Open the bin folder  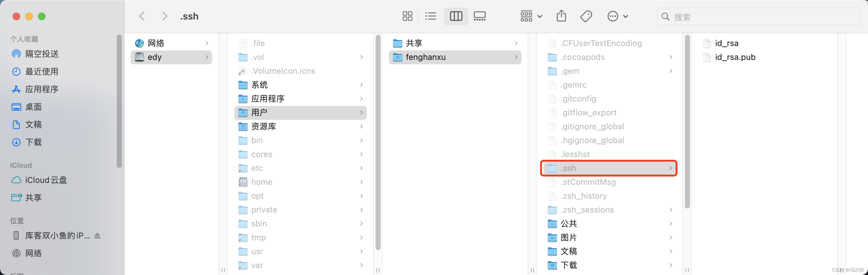click(x=300, y=140)
